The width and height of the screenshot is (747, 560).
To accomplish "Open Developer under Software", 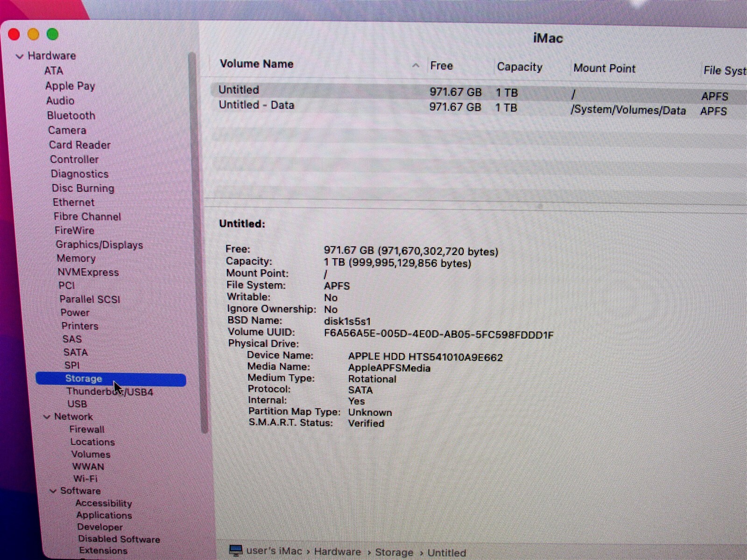I will (x=100, y=527).
